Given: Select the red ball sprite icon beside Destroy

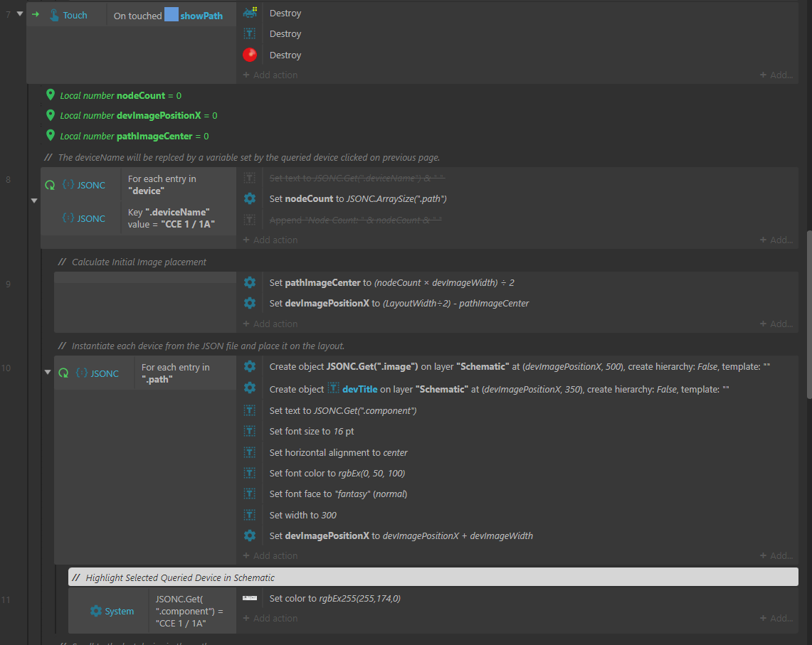Looking at the screenshot, I should (x=250, y=54).
